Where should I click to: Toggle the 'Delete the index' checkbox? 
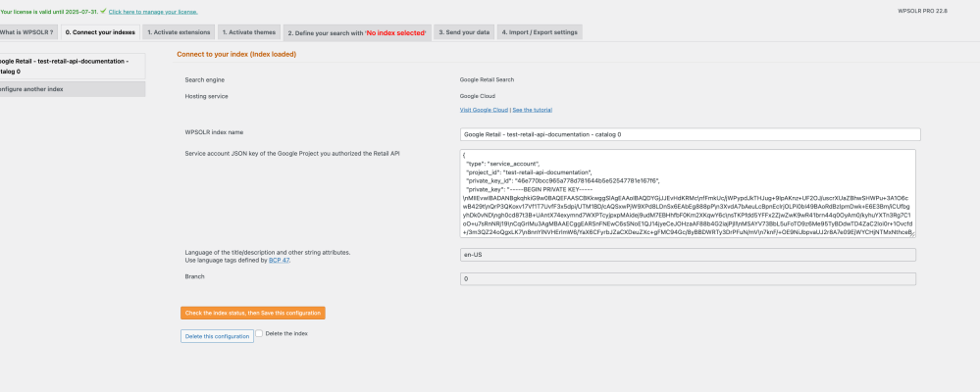[x=259, y=333]
